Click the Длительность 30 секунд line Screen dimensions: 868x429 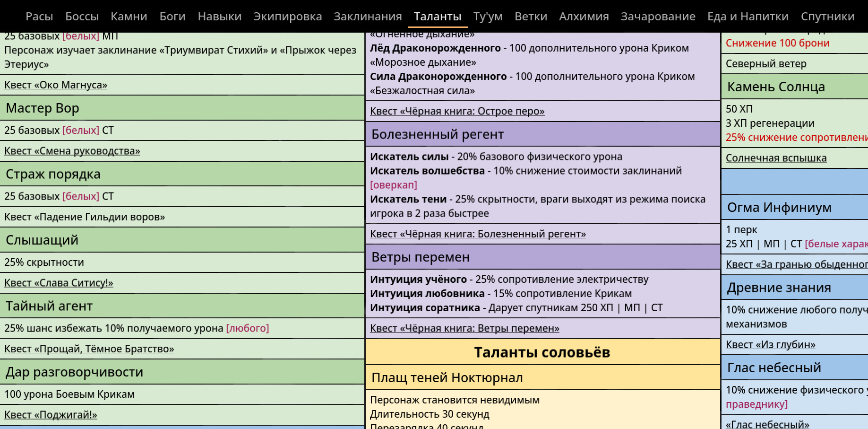[x=430, y=414]
